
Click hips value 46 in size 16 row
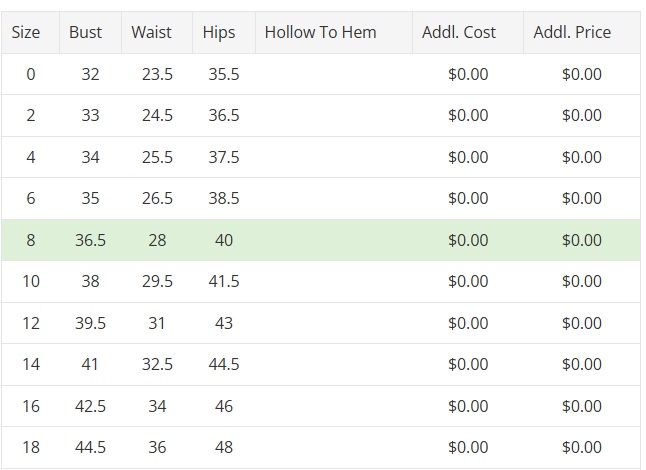pyautogui.click(x=224, y=406)
